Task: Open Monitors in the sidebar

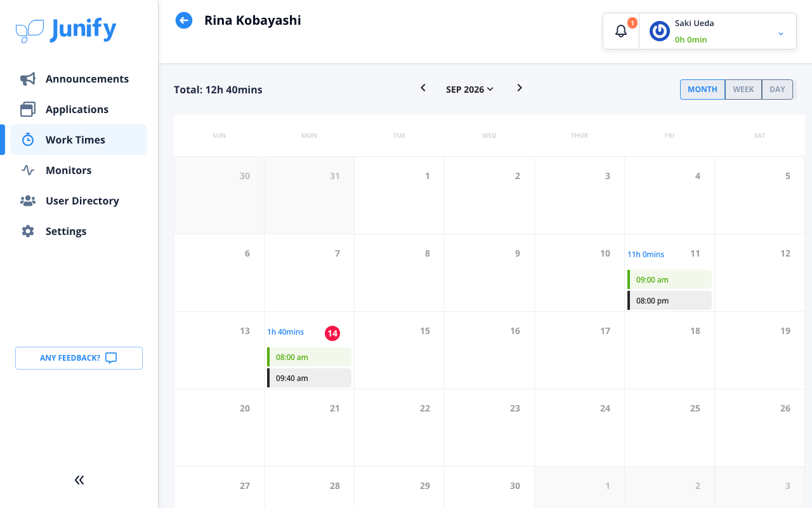Action: click(79, 170)
